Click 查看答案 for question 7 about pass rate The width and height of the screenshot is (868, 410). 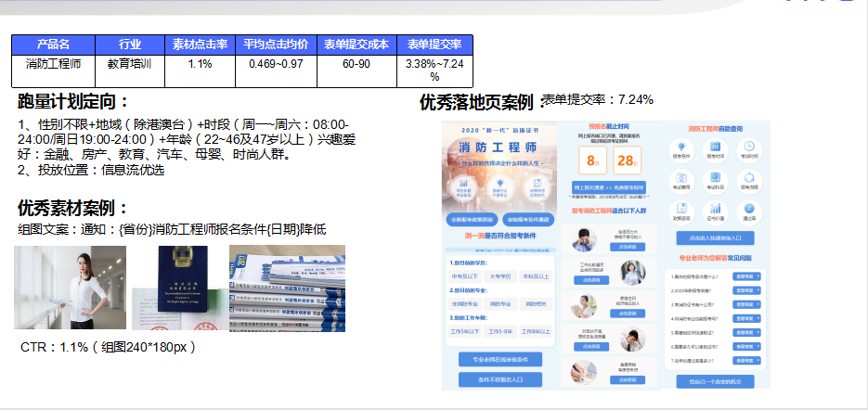click(746, 361)
